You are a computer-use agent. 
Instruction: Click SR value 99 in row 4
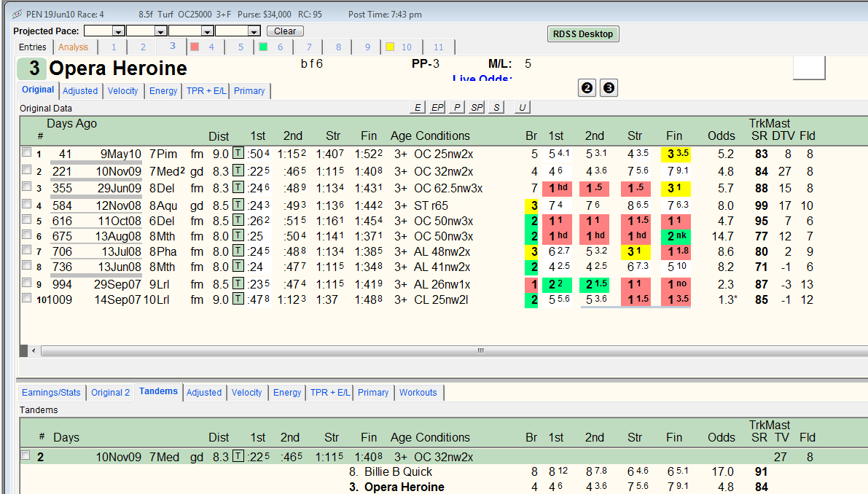761,205
